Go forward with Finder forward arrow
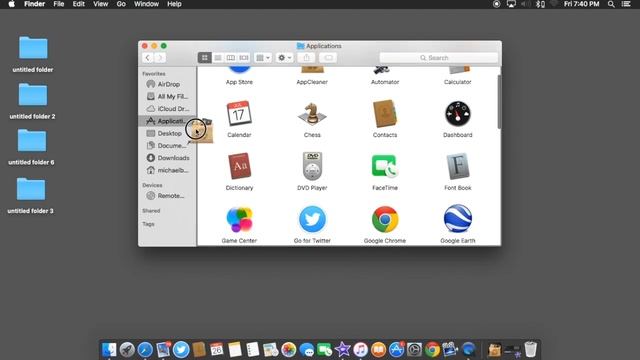The width and height of the screenshot is (640, 360). [x=160, y=58]
